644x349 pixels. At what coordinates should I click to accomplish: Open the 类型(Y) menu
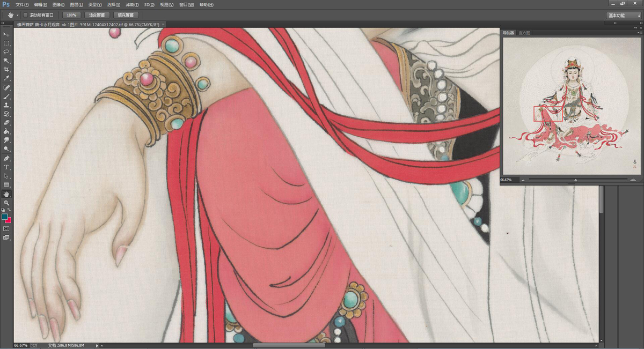95,4
